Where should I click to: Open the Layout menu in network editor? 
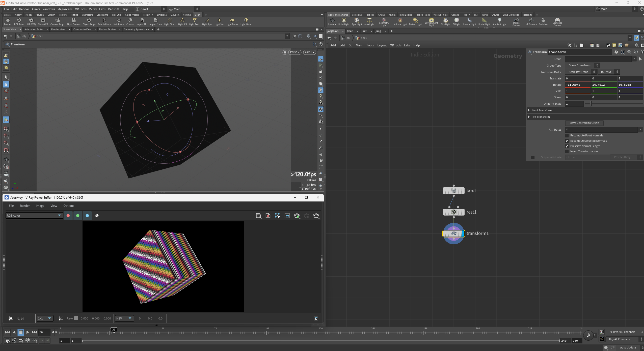pyautogui.click(x=382, y=45)
